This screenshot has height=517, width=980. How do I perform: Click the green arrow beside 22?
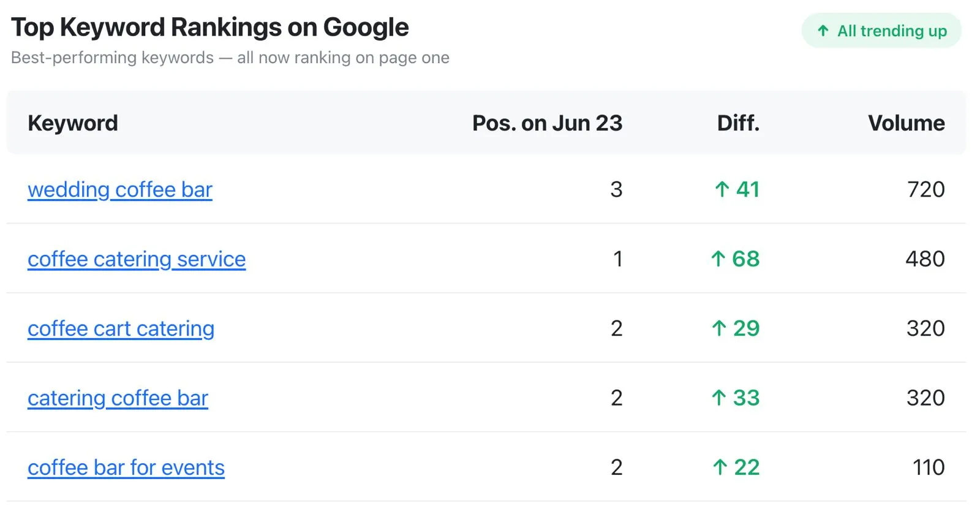[720, 467]
